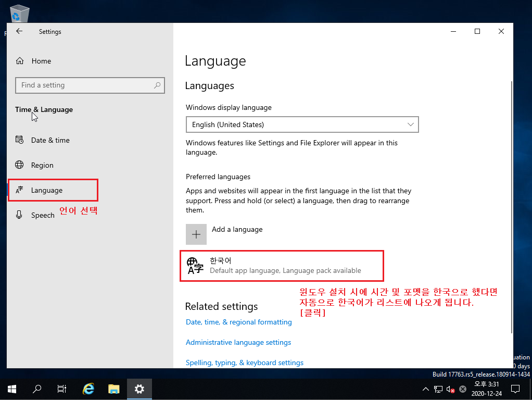The image size is (532, 400).
Task: Launch Internet Explorer from taskbar
Action: click(88, 389)
